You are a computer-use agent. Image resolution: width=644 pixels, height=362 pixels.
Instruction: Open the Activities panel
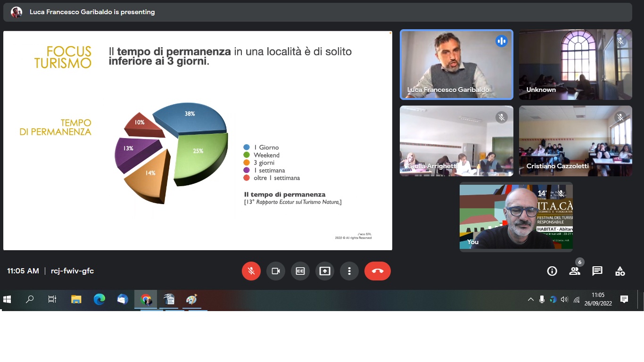click(620, 271)
